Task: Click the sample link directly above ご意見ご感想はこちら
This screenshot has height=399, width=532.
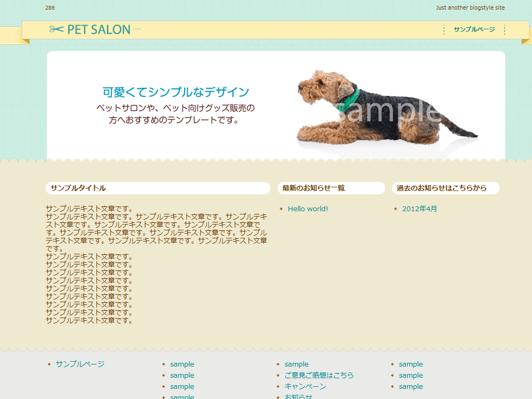Action: 296,364
